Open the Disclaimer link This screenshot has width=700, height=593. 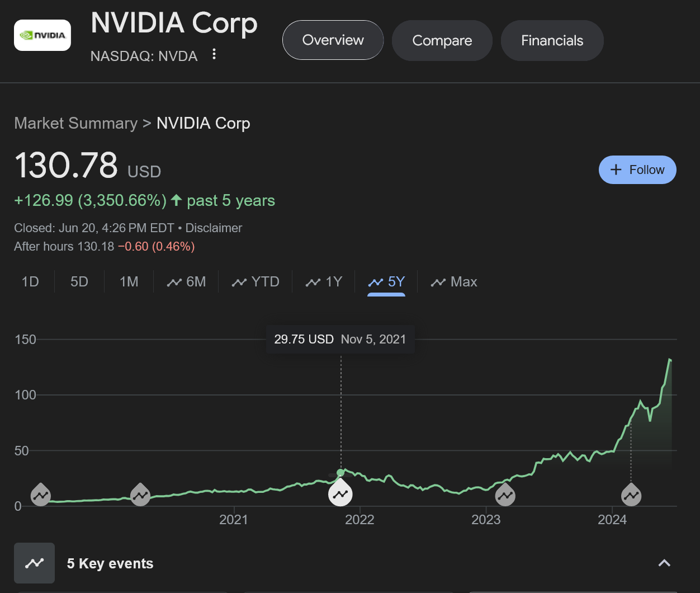[214, 228]
